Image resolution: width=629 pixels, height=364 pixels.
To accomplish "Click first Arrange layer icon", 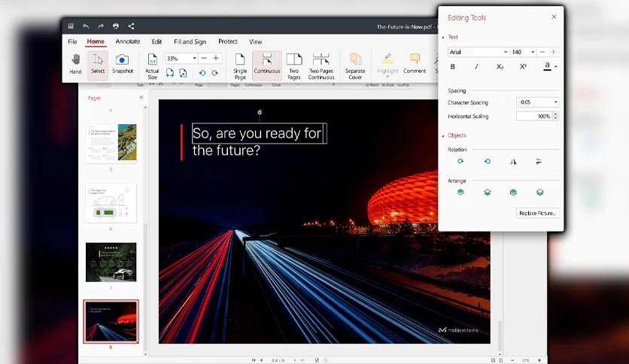I will [x=460, y=192].
